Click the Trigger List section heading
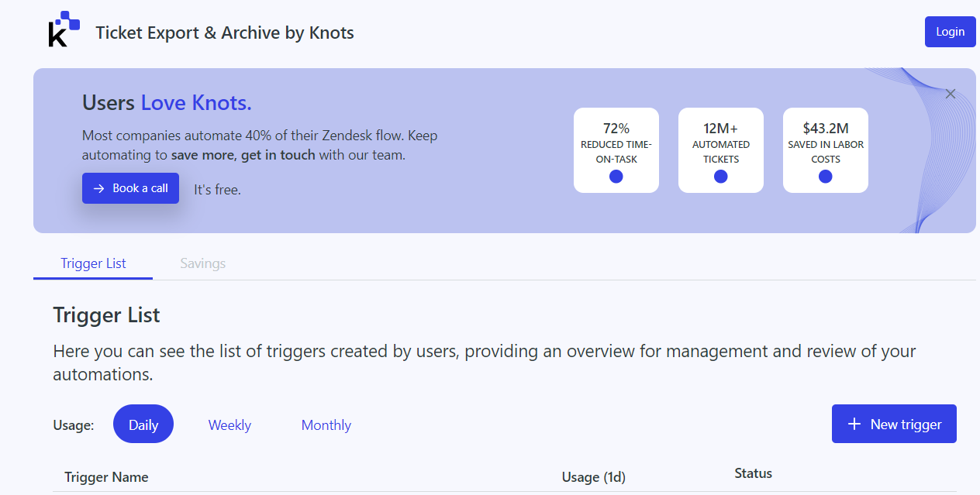Viewport: 980px width, 495px height. (x=106, y=315)
